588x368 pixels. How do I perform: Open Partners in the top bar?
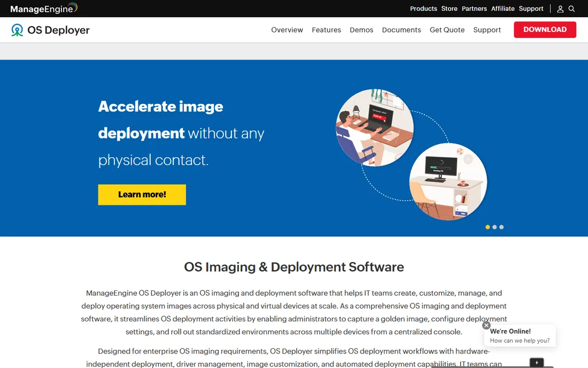tap(474, 9)
